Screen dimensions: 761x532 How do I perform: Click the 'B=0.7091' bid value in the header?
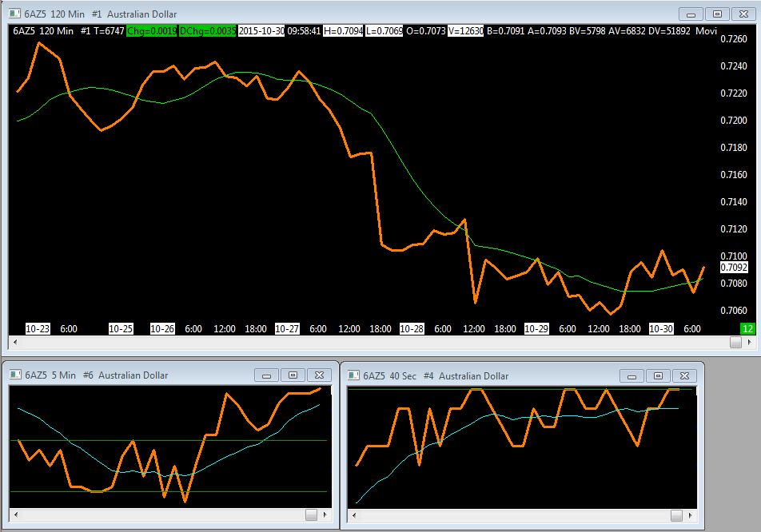pyautogui.click(x=506, y=31)
